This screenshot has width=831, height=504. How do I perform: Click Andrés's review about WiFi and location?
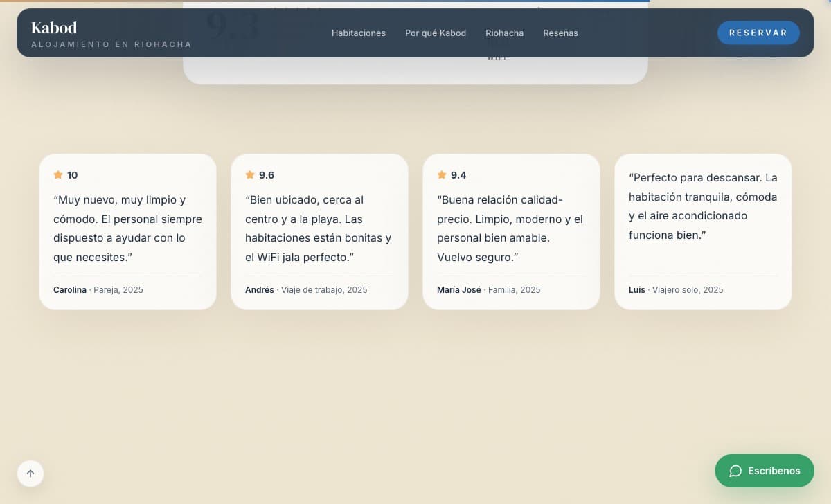click(x=319, y=228)
